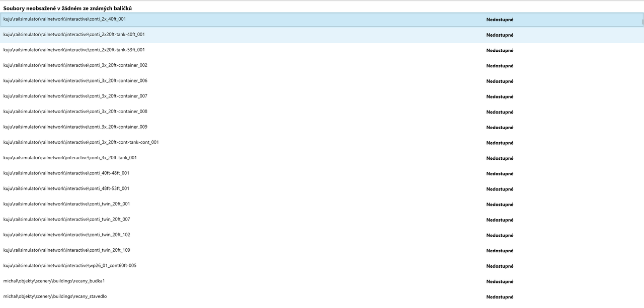The width and height of the screenshot is (644, 308).
Task: Click Nedostupné status of conti_2x_40ft_001
Action: (500, 20)
